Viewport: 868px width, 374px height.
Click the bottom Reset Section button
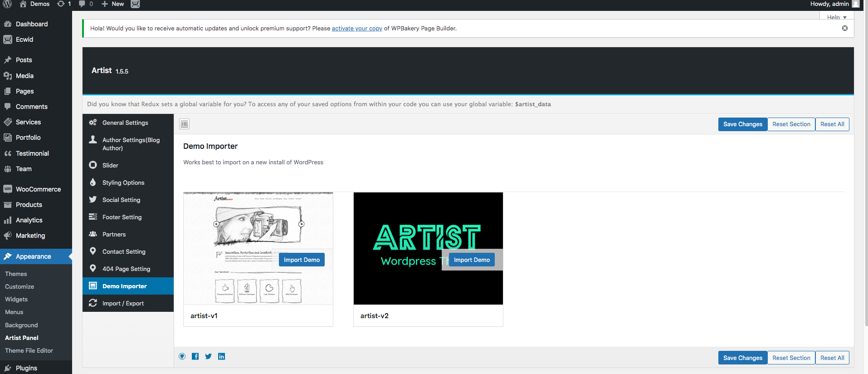coord(791,358)
